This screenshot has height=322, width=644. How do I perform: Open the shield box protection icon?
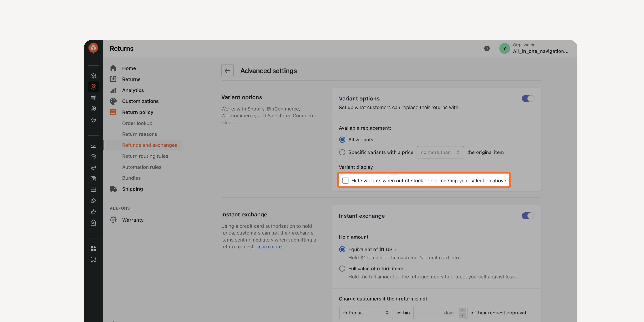[93, 109]
